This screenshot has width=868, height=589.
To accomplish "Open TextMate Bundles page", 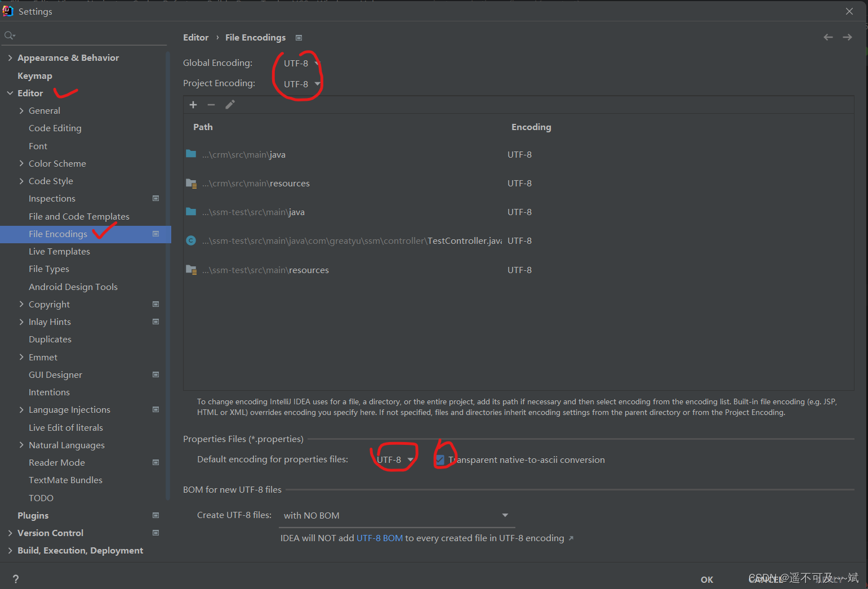I will coord(65,480).
